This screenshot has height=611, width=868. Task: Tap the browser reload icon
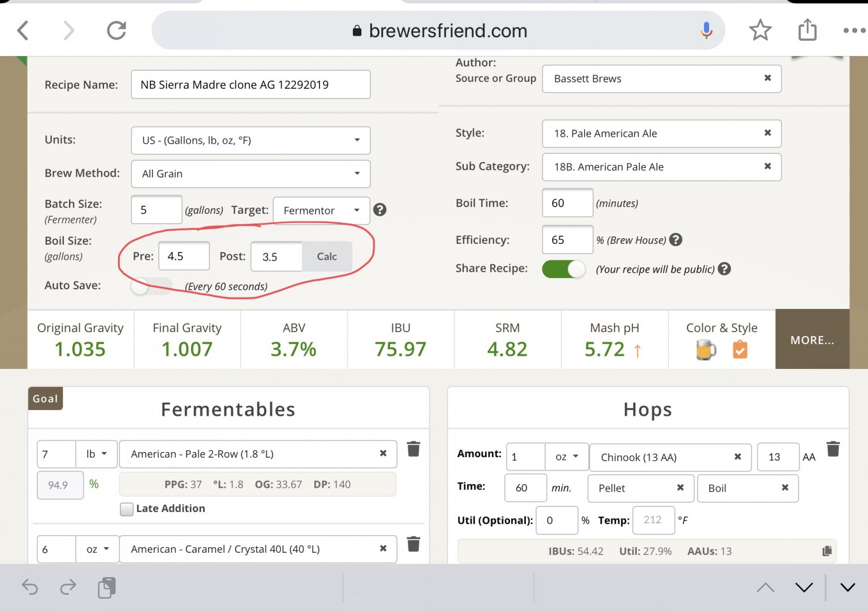(x=116, y=31)
